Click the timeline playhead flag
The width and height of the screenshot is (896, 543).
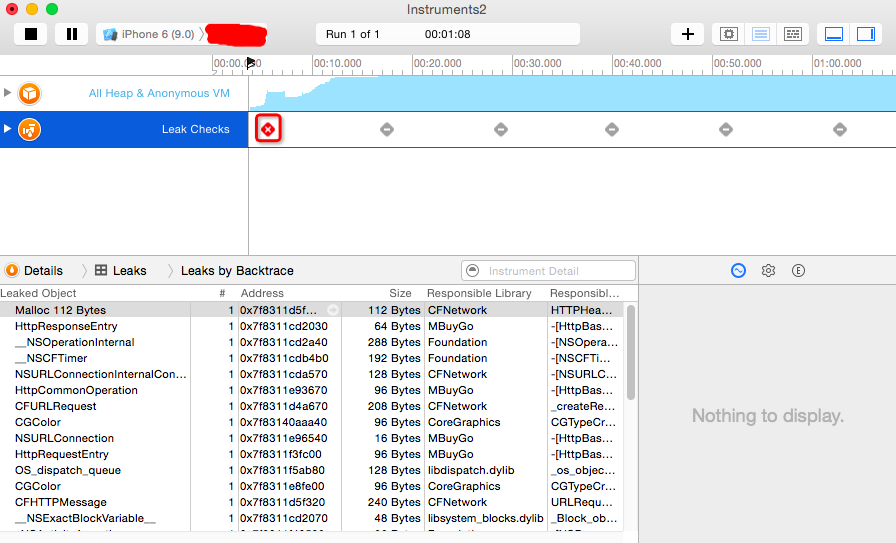[250, 63]
